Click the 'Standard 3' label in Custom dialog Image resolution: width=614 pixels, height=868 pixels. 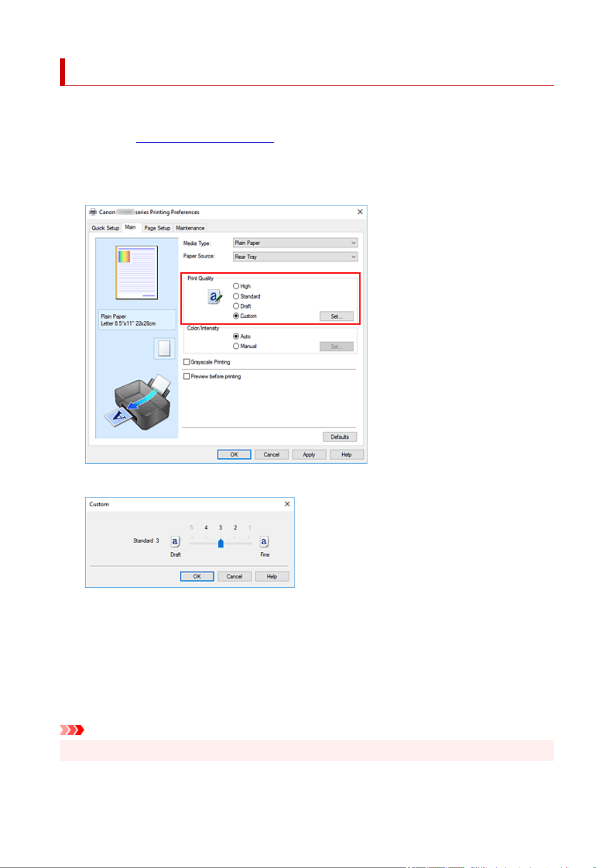click(x=146, y=541)
